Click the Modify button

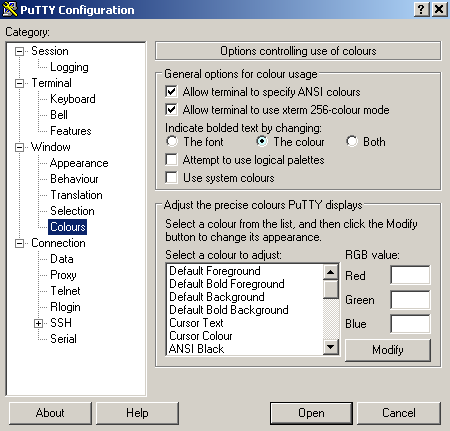tap(388, 350)
